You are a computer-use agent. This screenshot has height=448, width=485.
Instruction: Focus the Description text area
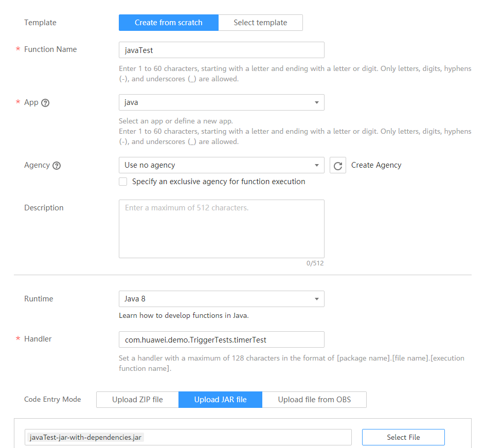click(221, 228)
